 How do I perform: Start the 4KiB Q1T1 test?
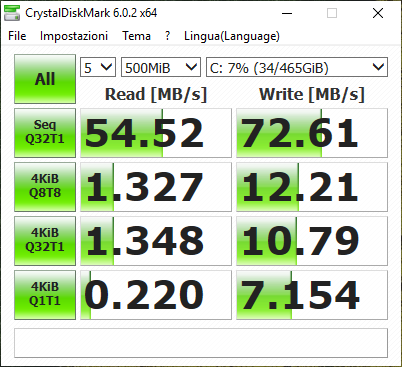45,295
